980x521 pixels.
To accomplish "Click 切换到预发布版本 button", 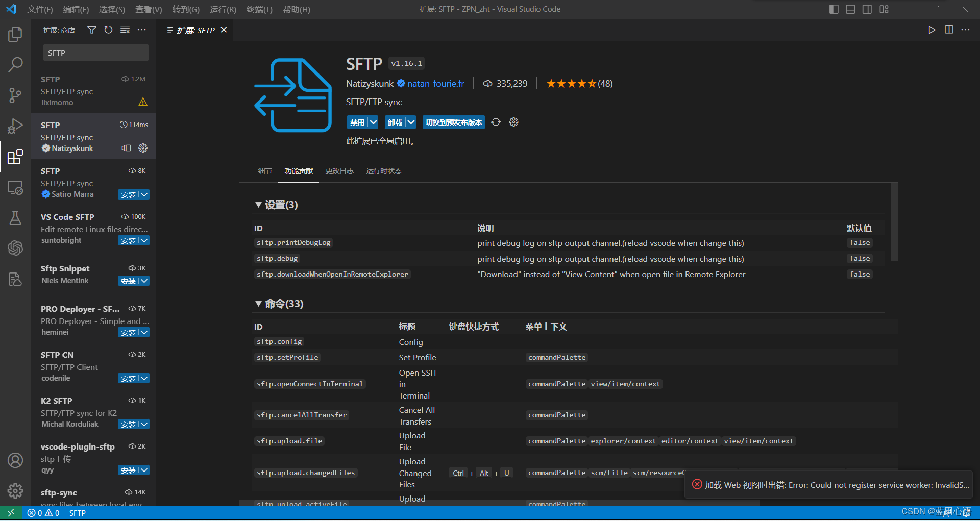I will point(454,122).
